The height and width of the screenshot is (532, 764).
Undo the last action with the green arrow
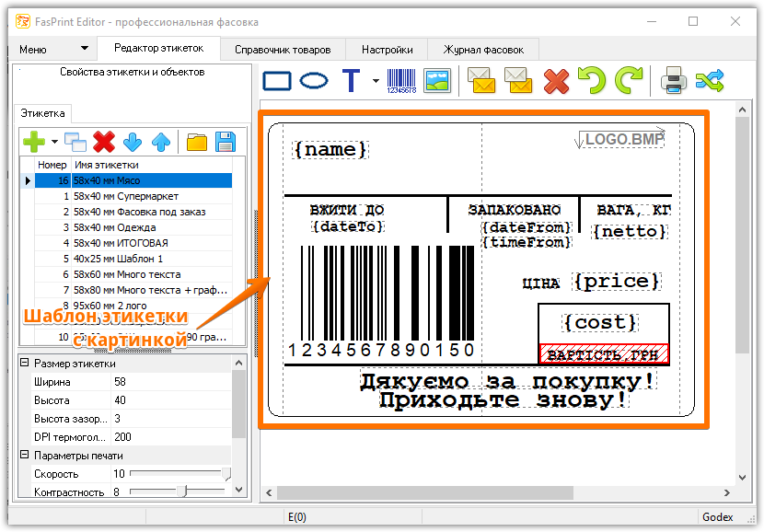pos(592,80)
